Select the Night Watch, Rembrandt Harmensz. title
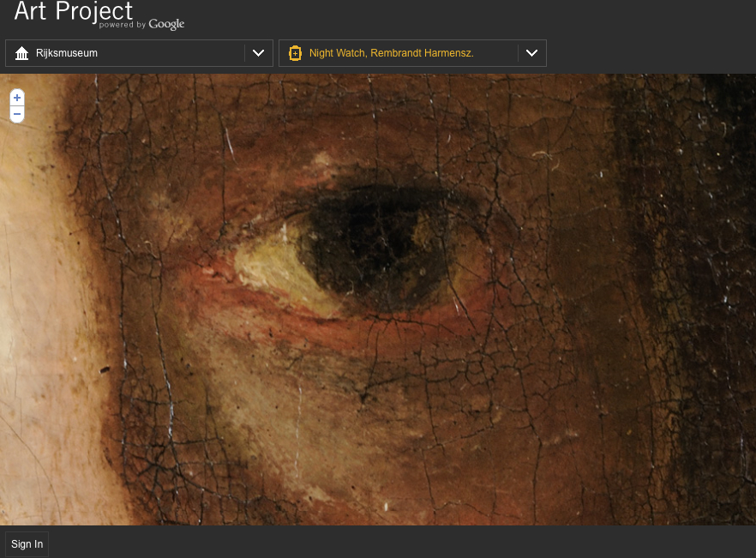 pyautogui.click(x=391, y=53)
